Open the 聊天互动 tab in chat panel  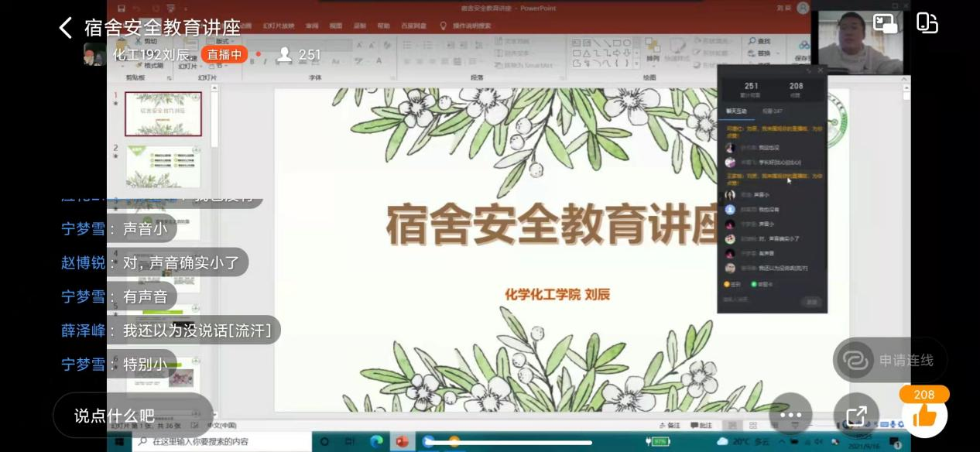736,111
